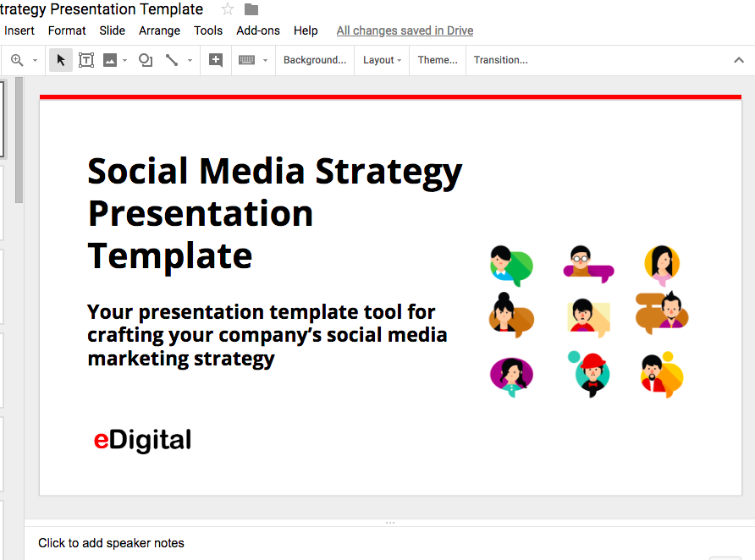The height and width of the screenshot is (560, 755).
Task: Click the move to folder icon
Action: coord(251,9)
